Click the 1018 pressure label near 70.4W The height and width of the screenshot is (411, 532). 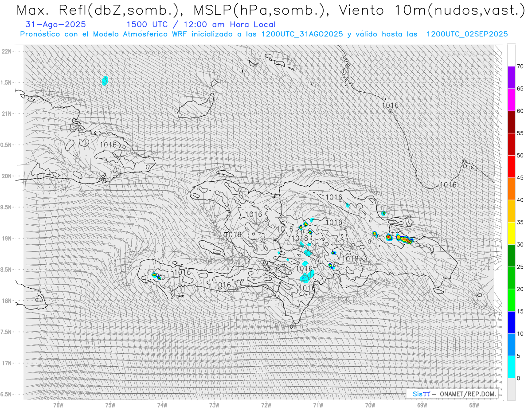pyautogui.click(x=350, y=258)
